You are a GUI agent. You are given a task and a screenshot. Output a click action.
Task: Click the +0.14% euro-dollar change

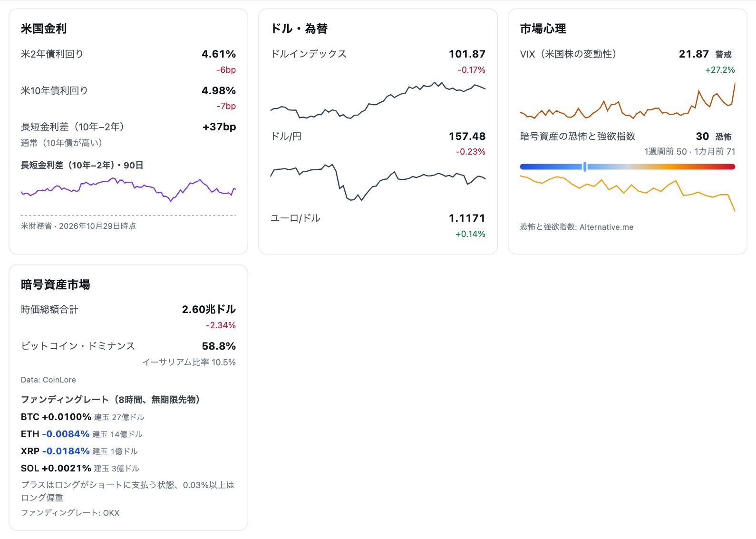470,234
